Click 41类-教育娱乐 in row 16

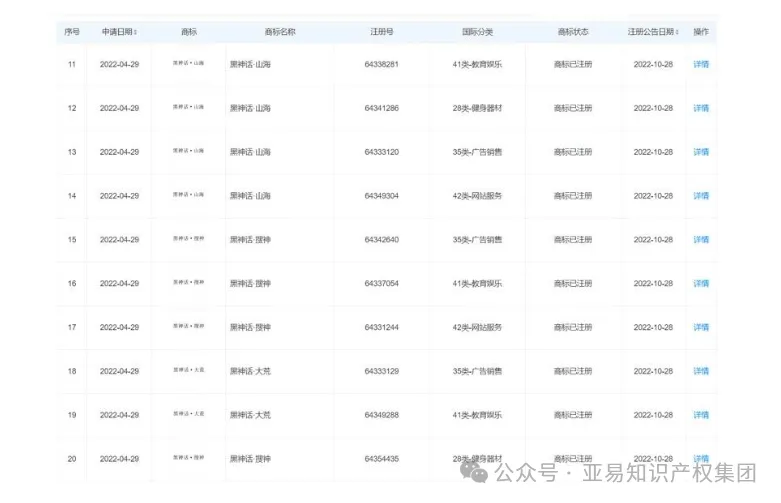477,283
